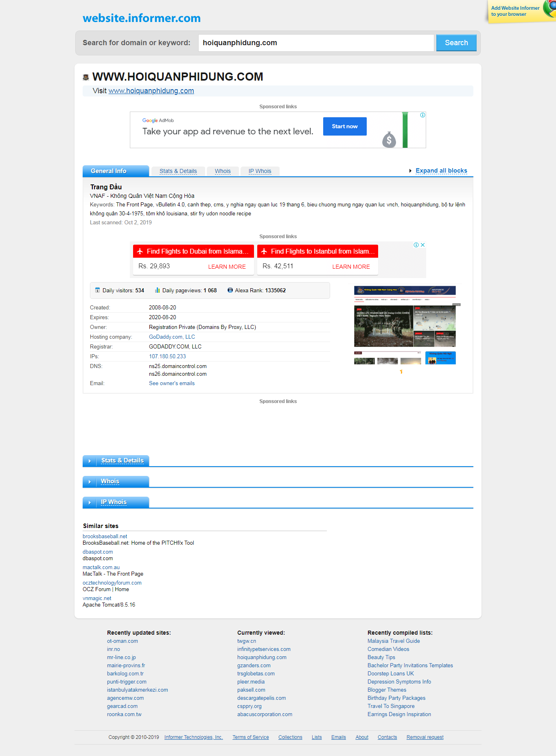Click the Chrome logo in the Add Website Informer banner

pyautogui.click(x=550, y=8)
